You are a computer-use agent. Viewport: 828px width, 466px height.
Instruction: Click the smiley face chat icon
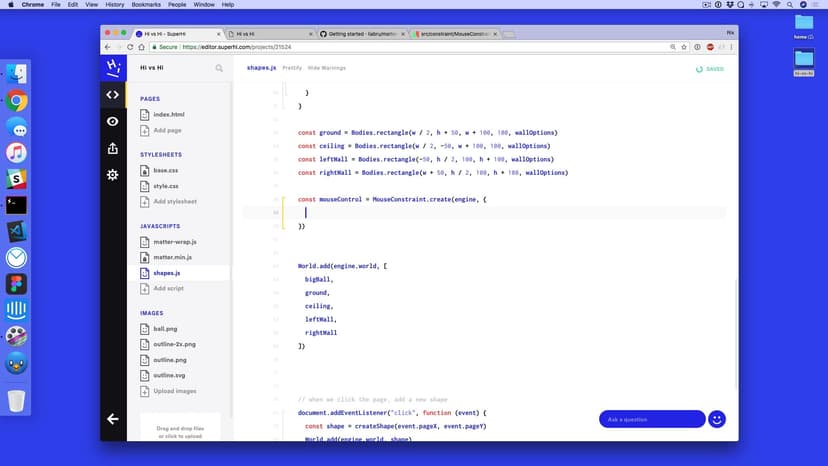717,419
